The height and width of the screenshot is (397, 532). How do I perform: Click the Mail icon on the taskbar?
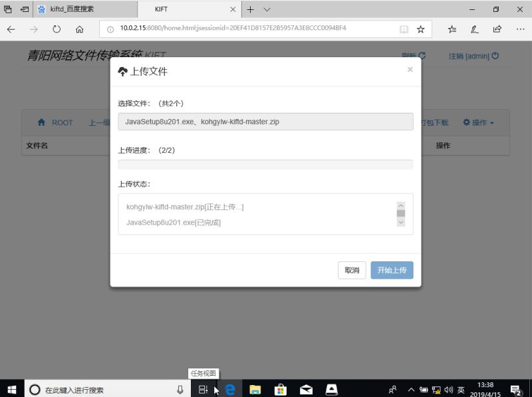(x=306, y=390)
